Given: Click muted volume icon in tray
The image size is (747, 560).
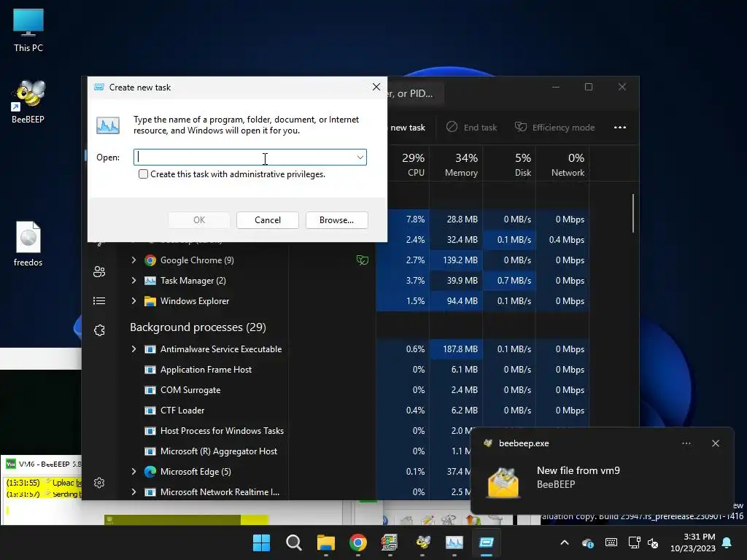Looking at the screenshot, I should 653,542.
